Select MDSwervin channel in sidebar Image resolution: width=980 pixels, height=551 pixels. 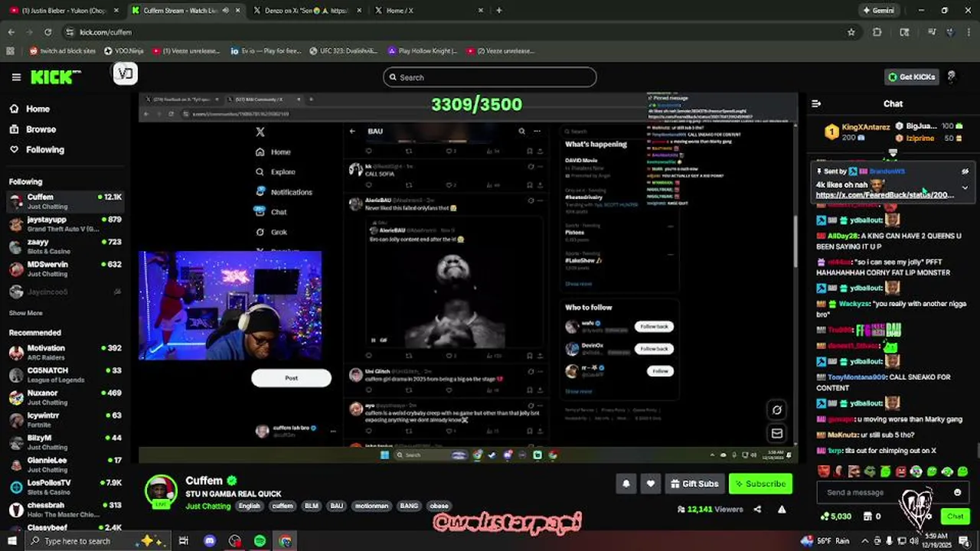tap(65, 269)
